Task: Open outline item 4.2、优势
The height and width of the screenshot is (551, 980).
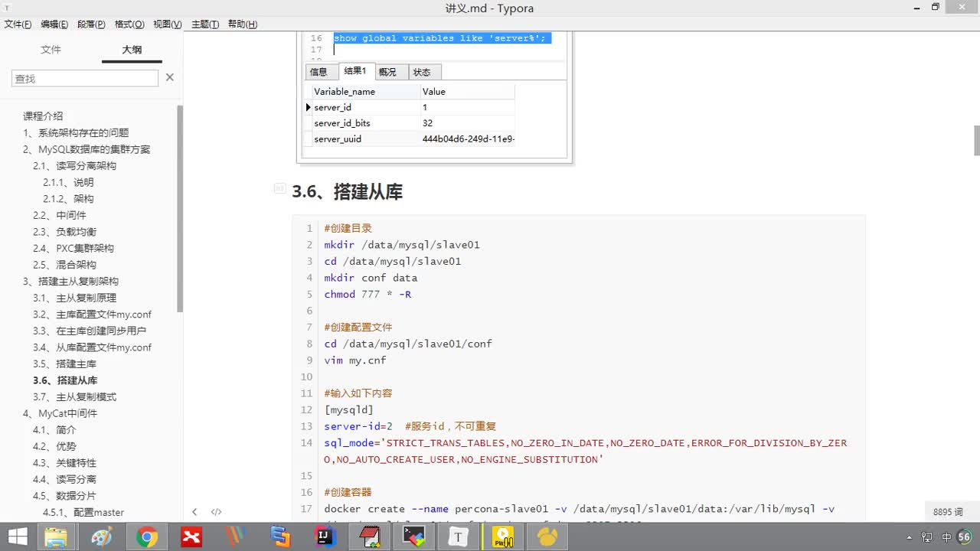Action: point(54,446)
